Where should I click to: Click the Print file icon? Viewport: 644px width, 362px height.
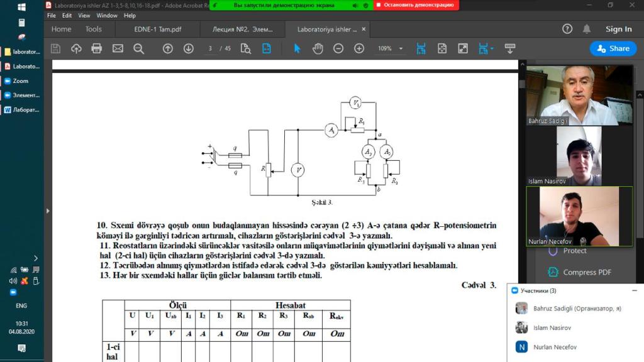click(x=96, y=48)
